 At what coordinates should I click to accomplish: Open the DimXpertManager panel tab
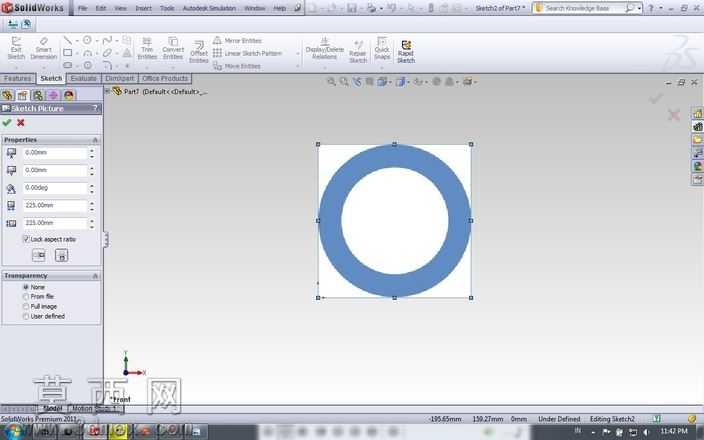(53, 95)
